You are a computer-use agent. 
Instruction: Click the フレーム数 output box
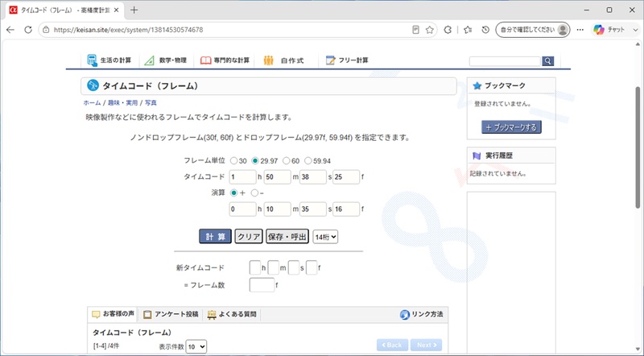point(262,285)
